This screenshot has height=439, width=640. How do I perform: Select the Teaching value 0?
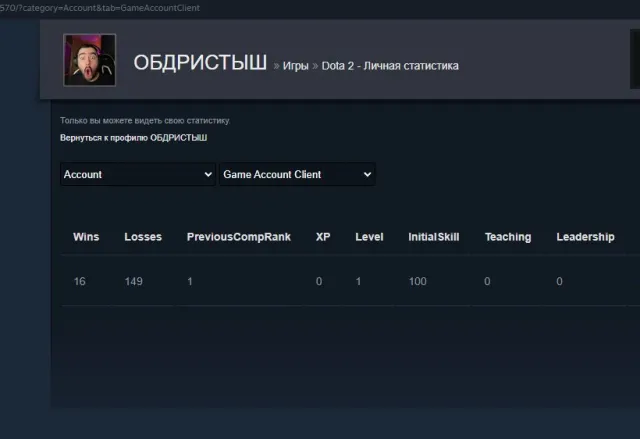(x=487, y=282)
